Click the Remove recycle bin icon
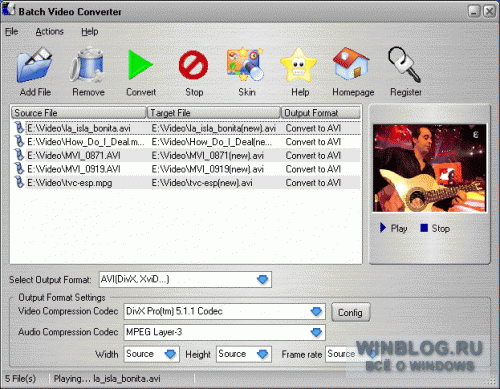This screenshot has height=389, width=500. 88,65
